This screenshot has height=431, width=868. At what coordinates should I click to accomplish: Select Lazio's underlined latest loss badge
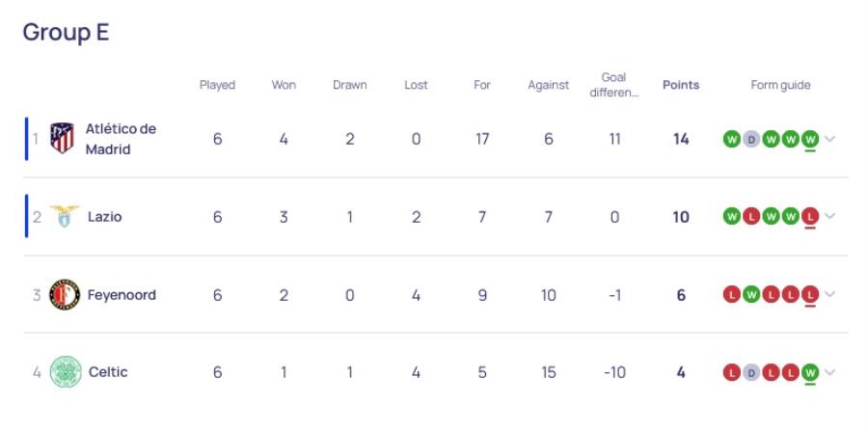[x=810, y=216]
